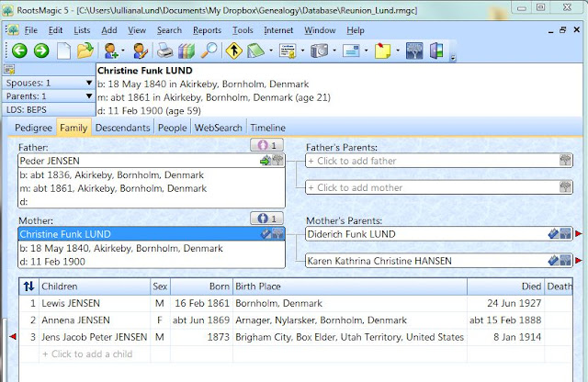Expand the Parents: 1 dropdown
The width and height of the screenshot is (588, 382).
(89, 96)
